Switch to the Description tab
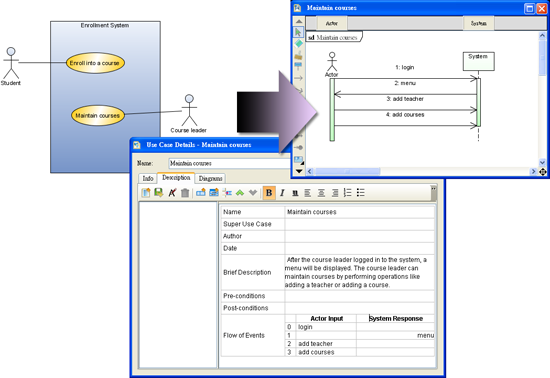Image resolution: width=550 pixels, height=378 pixels. [x=176, y=178]
